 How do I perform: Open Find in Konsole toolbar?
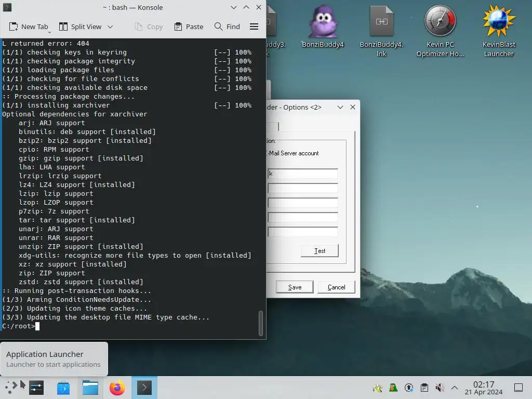[228, 26]
